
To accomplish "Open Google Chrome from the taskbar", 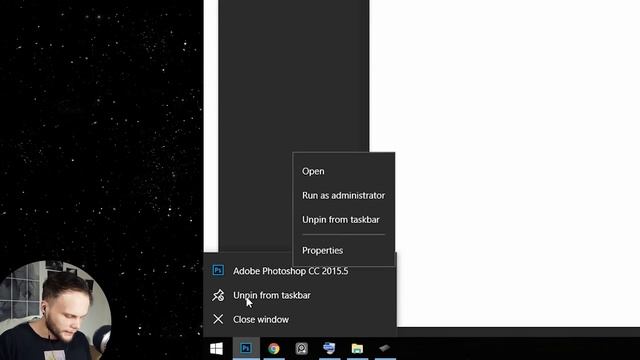I will click(x=274, y=349).
